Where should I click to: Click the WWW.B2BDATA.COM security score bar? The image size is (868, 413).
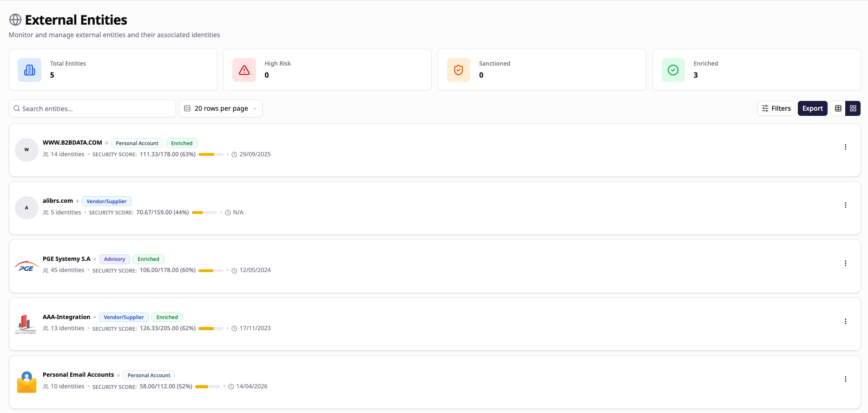(x=210, y=154)
